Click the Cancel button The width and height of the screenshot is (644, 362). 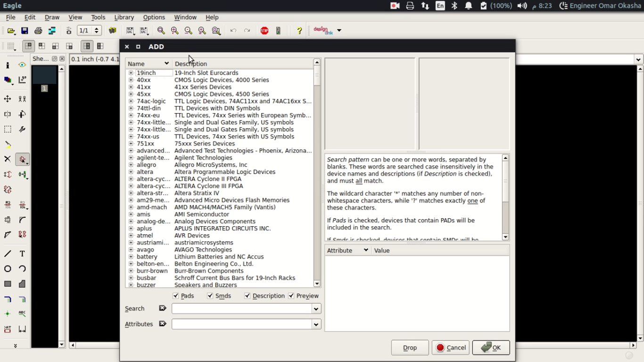tap(451, 348)
